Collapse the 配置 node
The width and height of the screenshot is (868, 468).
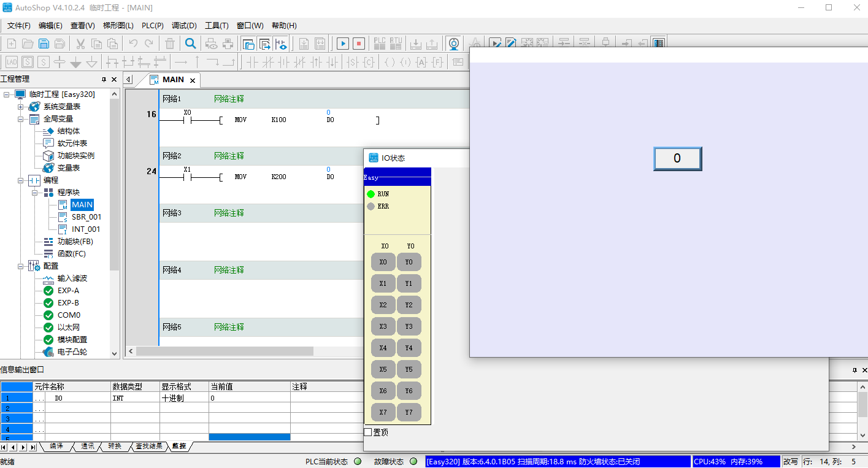coord(20,266)
